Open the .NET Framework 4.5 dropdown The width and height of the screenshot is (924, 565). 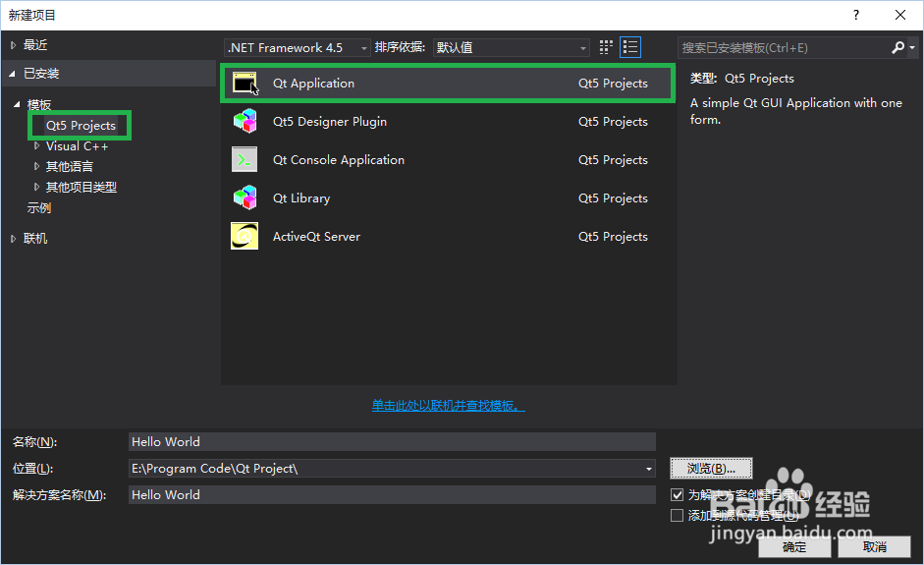(x=297, y=47)
